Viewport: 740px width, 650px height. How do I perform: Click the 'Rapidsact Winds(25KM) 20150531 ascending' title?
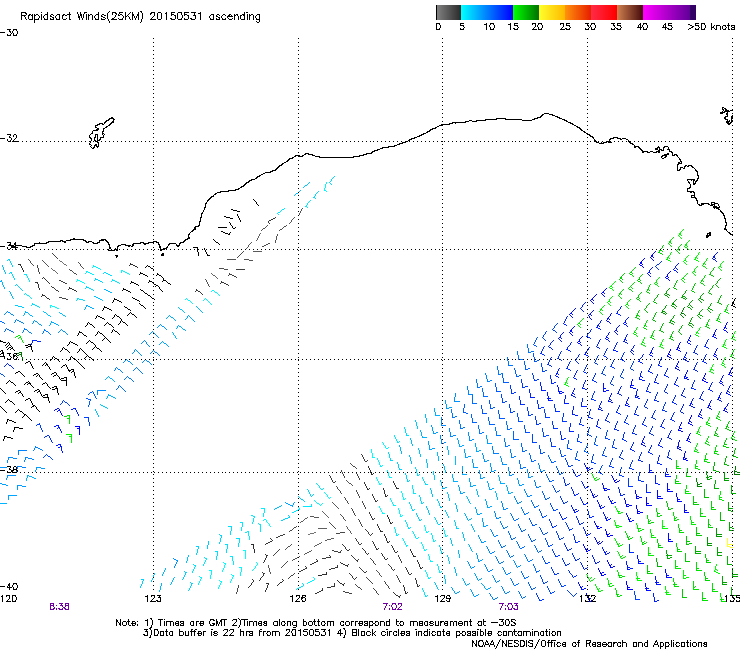coord(140,17)
